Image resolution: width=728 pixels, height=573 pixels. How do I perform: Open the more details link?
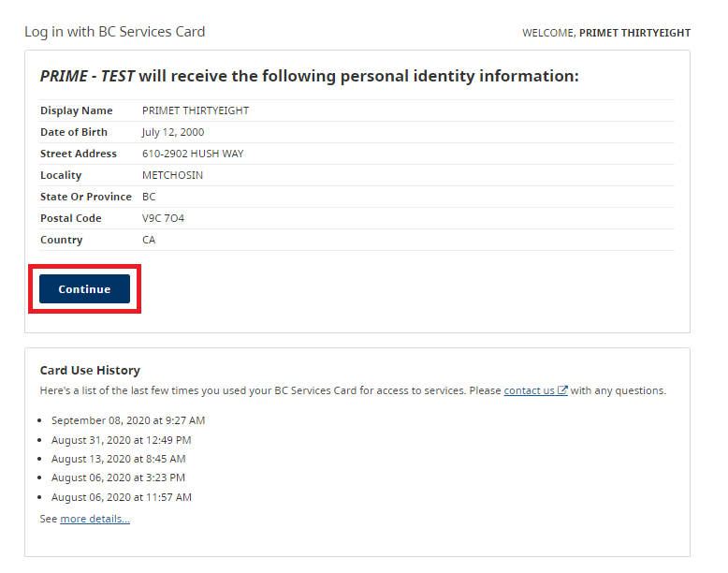tap(95, 519)
